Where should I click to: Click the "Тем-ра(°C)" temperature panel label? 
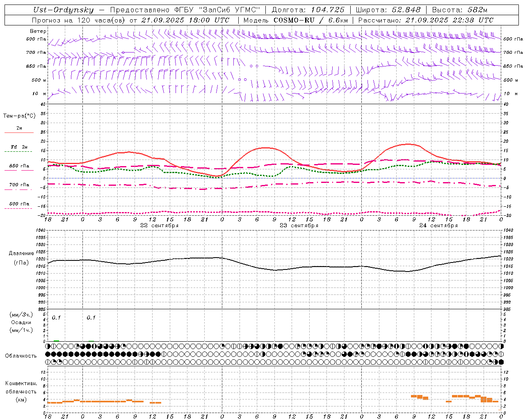point(19,116)
